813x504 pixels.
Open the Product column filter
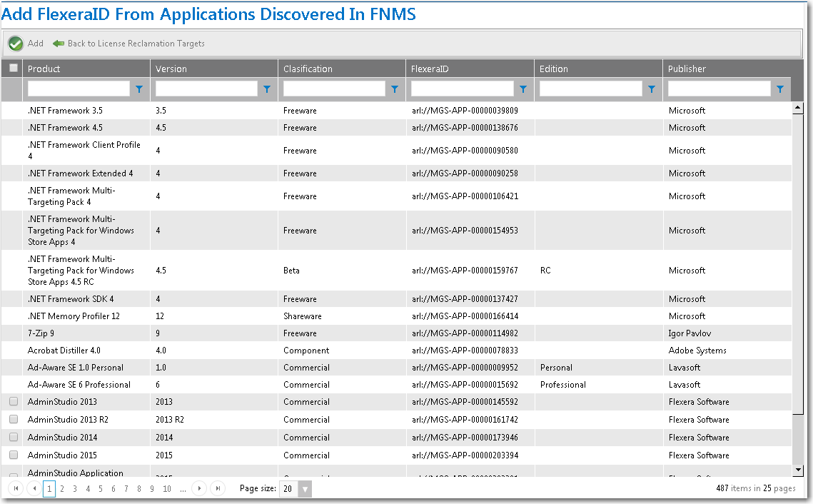coord(138,89)
